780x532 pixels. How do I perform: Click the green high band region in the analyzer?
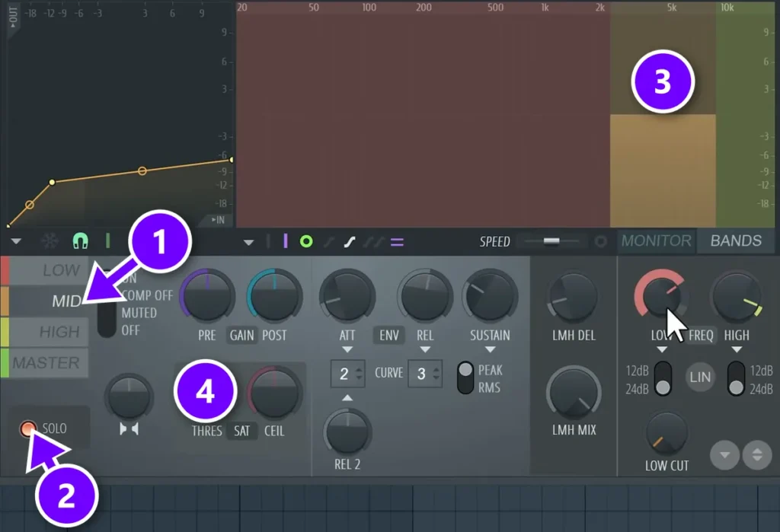pyautogui.click(x=745, y=114)
